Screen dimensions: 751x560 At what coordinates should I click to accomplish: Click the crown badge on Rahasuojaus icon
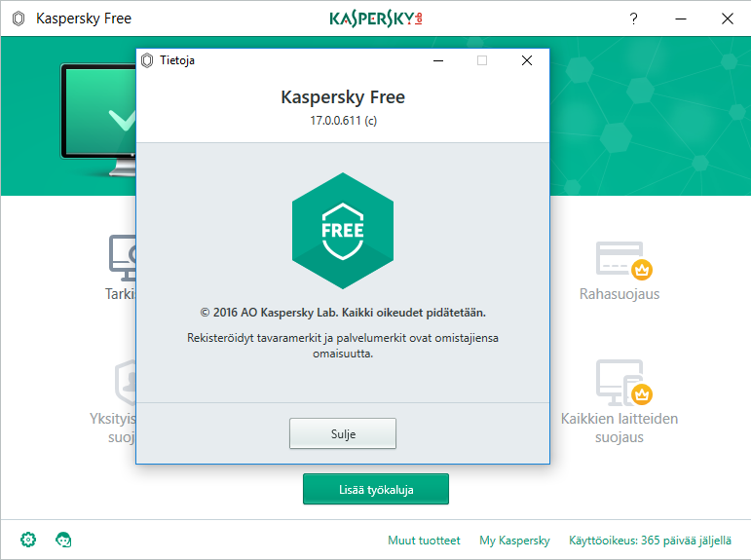click(642, 270)
